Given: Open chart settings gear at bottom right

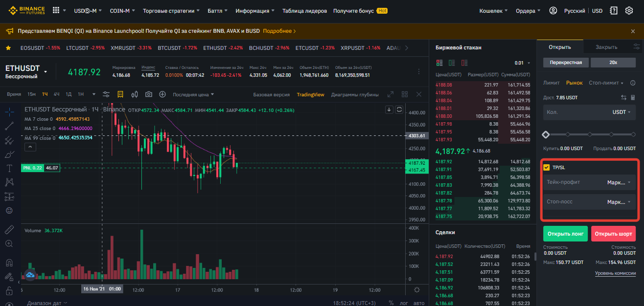Looking at the screenshot, I should tap(416, 289).
